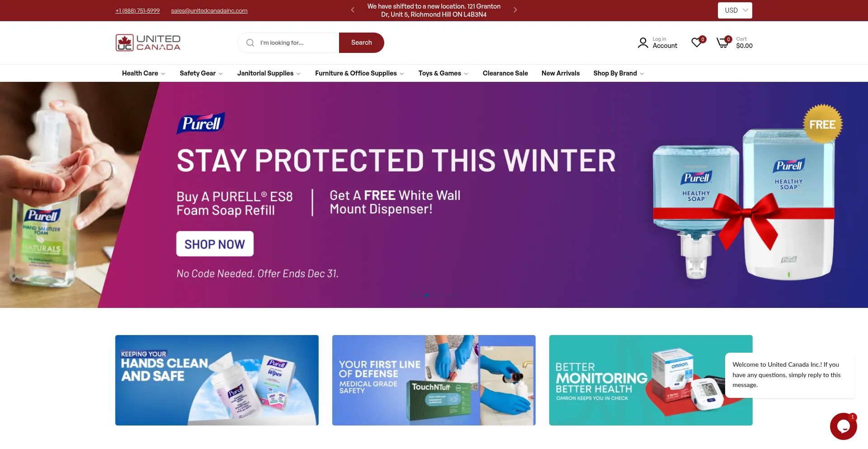This screenshot has width=868, height=449.
Task: Click the search magnifier icon
Action: pyautogui.click(x=250, y=43)
